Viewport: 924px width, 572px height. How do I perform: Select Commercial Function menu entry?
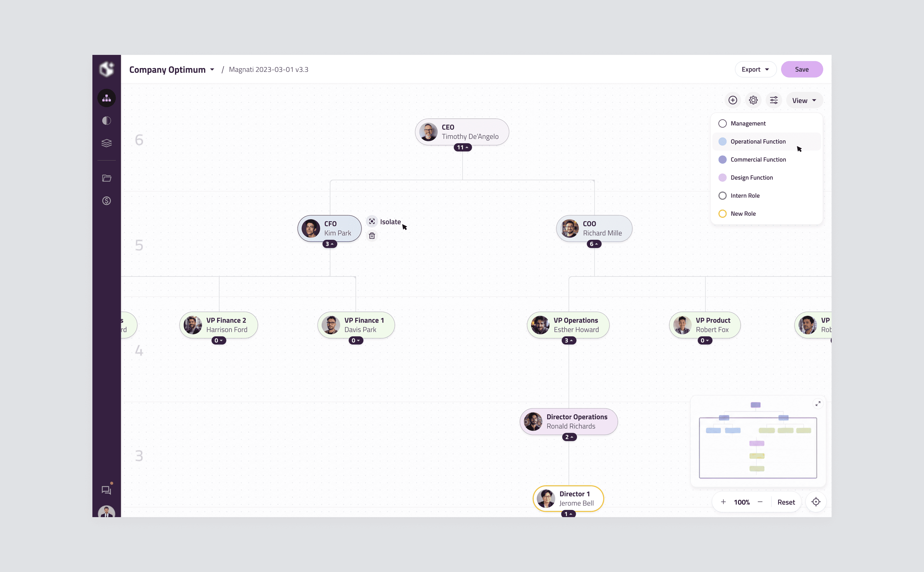pyautogui.click(x=767, y=160)
